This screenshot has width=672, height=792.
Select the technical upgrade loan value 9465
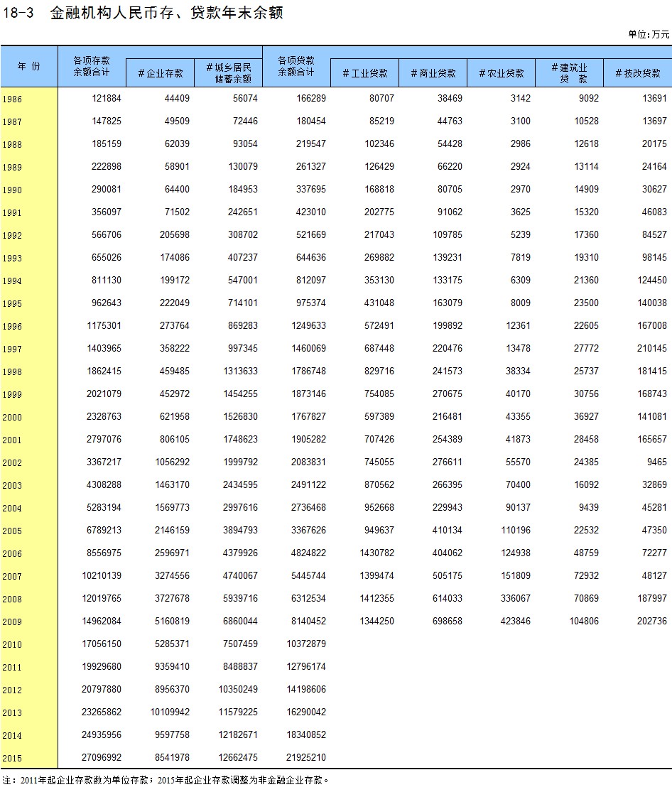pyautogui.click(x=653, y=462)
